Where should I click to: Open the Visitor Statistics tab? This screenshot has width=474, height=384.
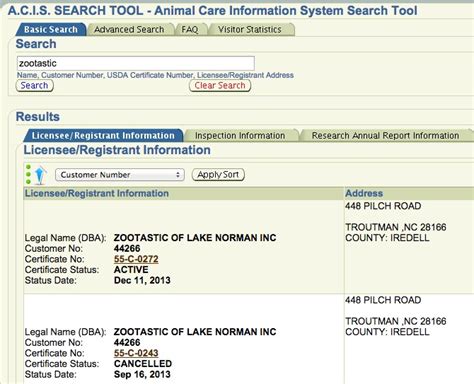[250, 30]
